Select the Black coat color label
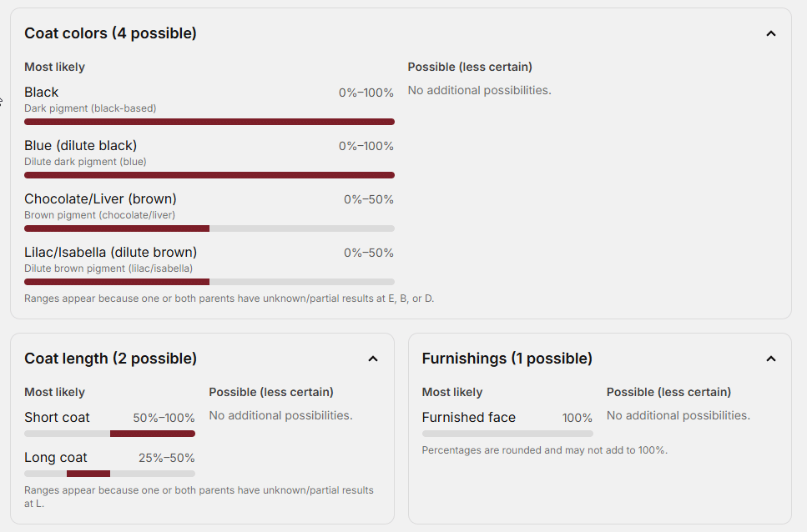The width and height of the screenshot is (807, 532). pyautogui.click(x=42, y=93)
